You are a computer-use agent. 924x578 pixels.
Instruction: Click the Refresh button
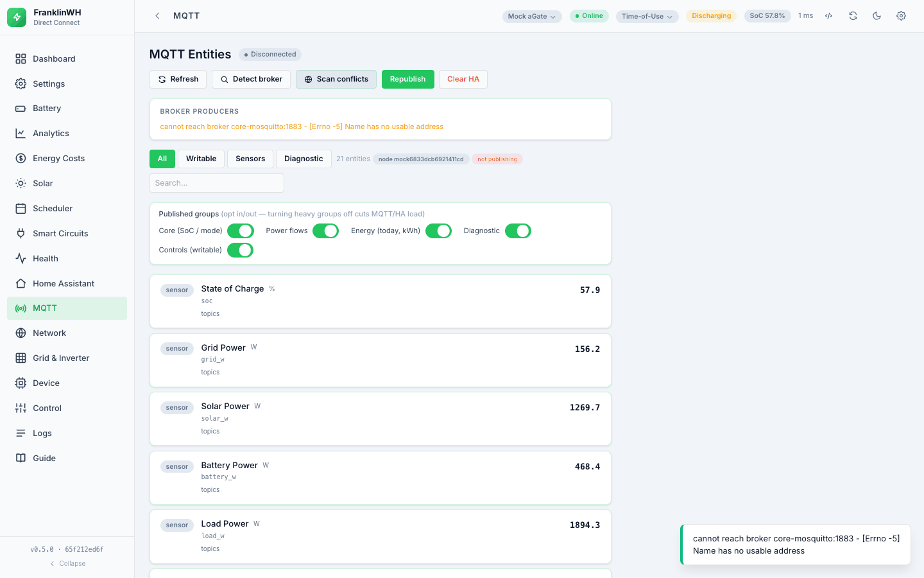pyautogui.click(x=178, y=80)
